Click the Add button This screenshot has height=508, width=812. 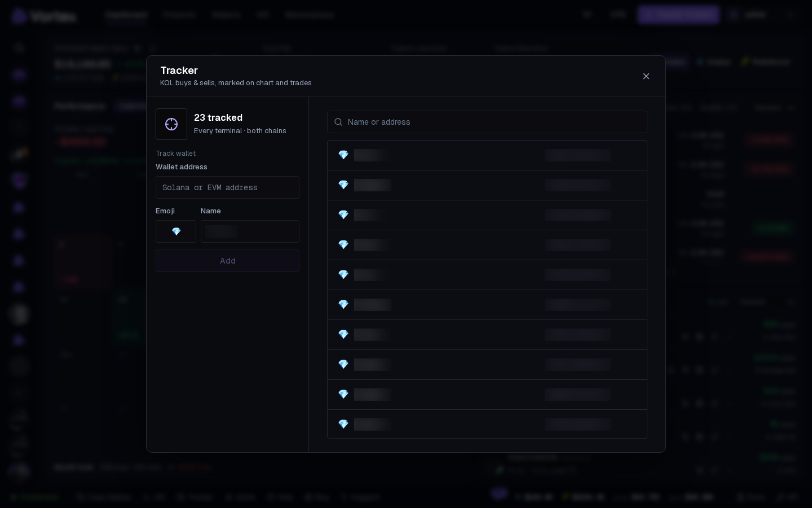coord(227,261)
